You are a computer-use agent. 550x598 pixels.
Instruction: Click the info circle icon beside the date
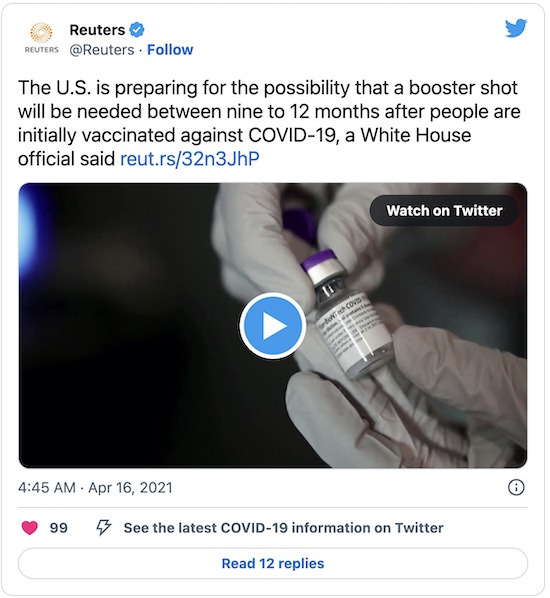[x=516, y=487]
